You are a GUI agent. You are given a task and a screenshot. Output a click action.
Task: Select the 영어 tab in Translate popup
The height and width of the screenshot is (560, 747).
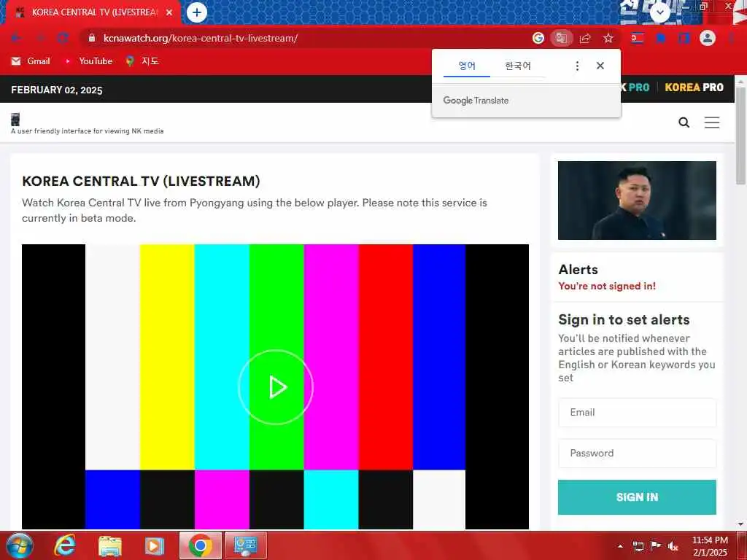coord(467,66)
